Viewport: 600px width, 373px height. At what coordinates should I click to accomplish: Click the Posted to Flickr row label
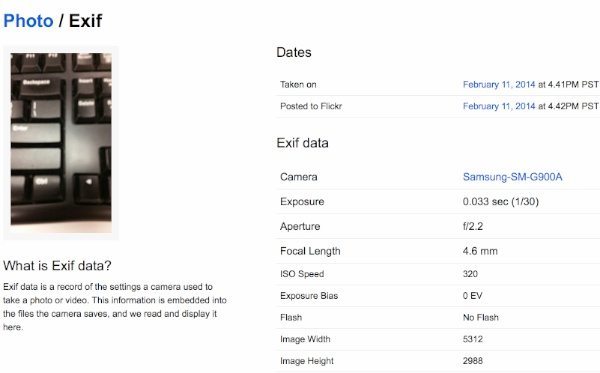coord(311,106)
